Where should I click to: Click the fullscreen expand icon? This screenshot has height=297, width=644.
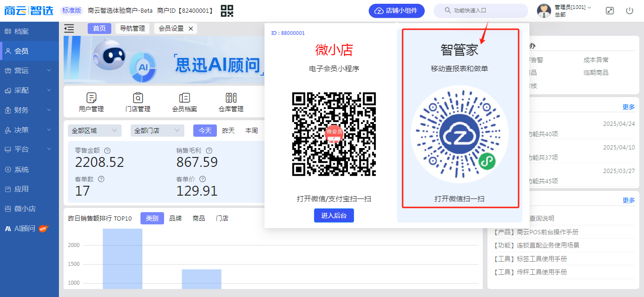tap(610, 11)
